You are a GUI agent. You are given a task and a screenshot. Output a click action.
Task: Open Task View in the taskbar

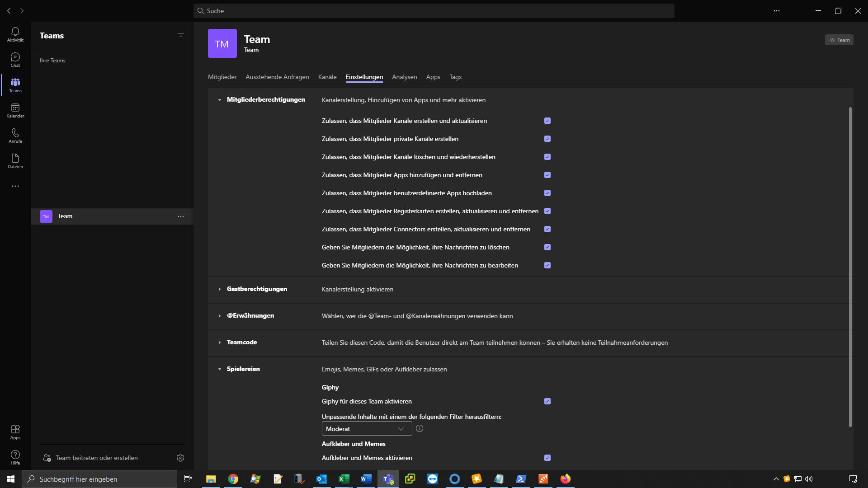pos(188,479)
